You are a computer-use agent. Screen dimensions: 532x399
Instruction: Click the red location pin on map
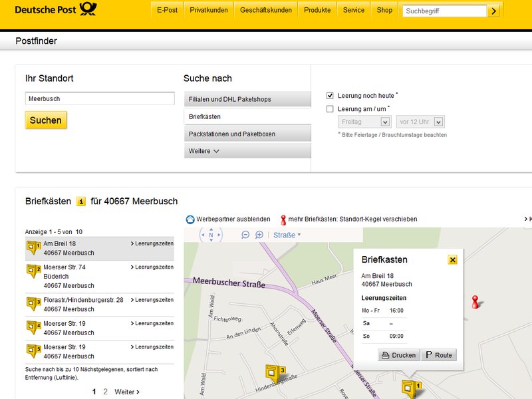pos(475,302)
